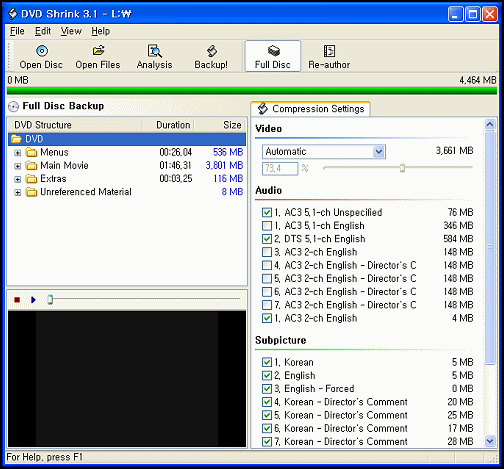The width and height of the screenshot is (504, 469).
Task: Click the Backup! toolbar icon
Action: pos(212,51)
